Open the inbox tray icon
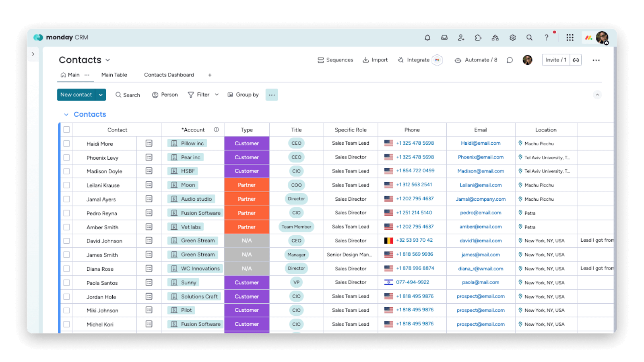The width and height of the screenshot is (644, 362). coord(444,37)
